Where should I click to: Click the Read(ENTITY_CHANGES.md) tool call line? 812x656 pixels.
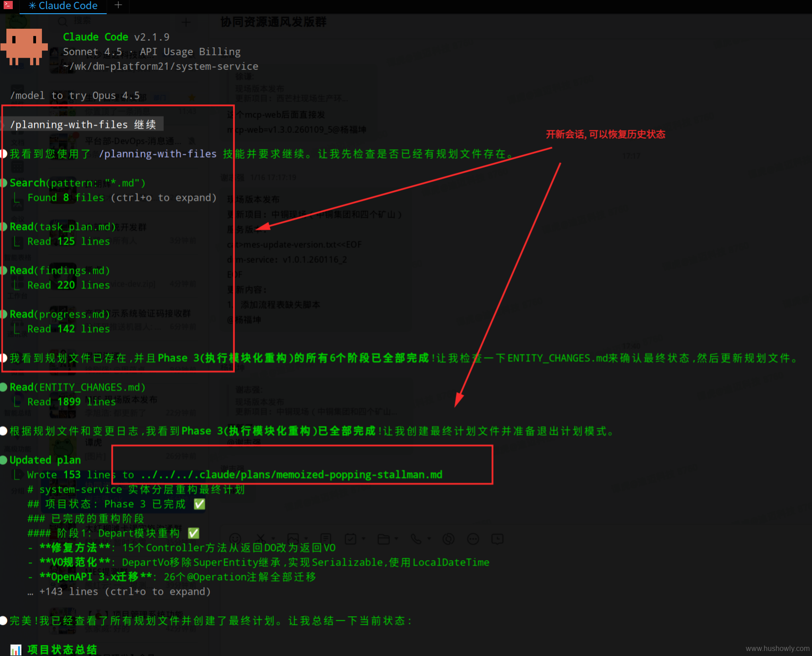[78, 388]
